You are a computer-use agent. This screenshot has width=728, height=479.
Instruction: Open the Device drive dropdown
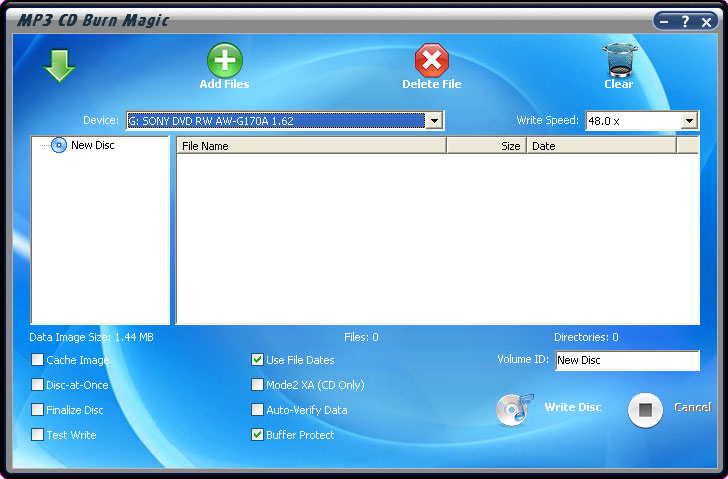(x=434, y=121)
